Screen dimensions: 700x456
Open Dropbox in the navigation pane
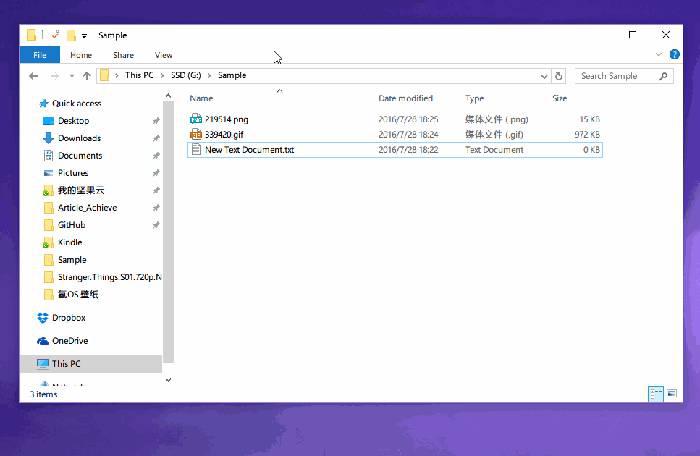(x=68, y=318)
